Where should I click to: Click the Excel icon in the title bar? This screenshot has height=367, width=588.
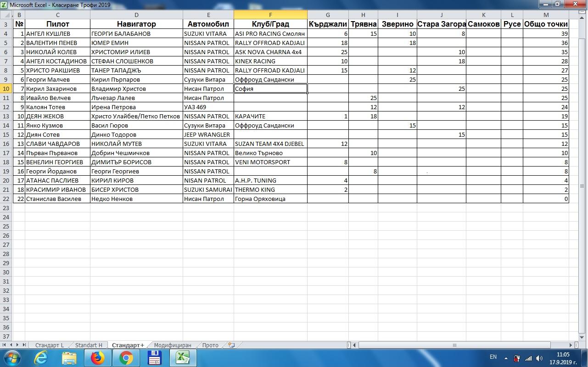(x=4, y=5)
